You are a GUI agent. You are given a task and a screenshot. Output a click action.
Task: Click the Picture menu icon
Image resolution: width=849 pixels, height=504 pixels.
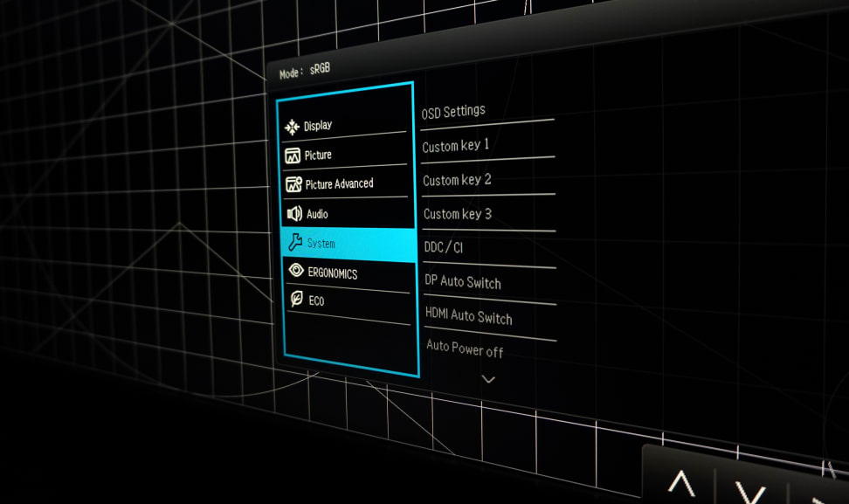pyautogui.click(x=293, y=155)
